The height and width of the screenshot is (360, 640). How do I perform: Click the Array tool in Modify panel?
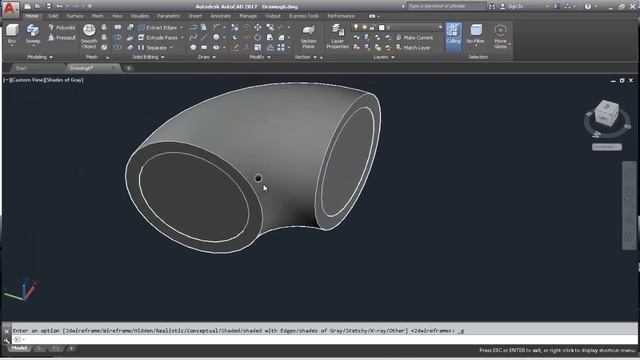281,47
